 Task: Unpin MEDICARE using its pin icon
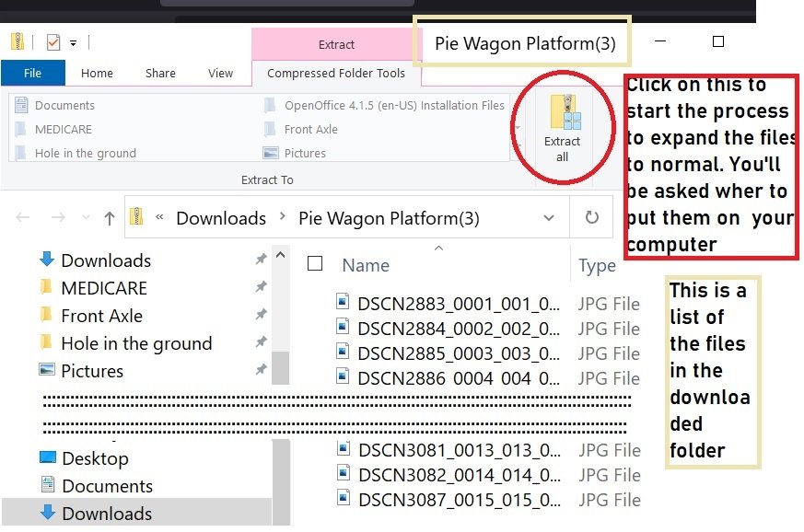261,288
